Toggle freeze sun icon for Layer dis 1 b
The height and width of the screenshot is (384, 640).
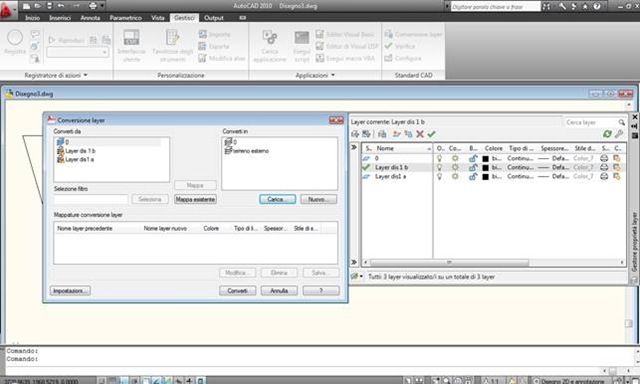pos(455,167)
